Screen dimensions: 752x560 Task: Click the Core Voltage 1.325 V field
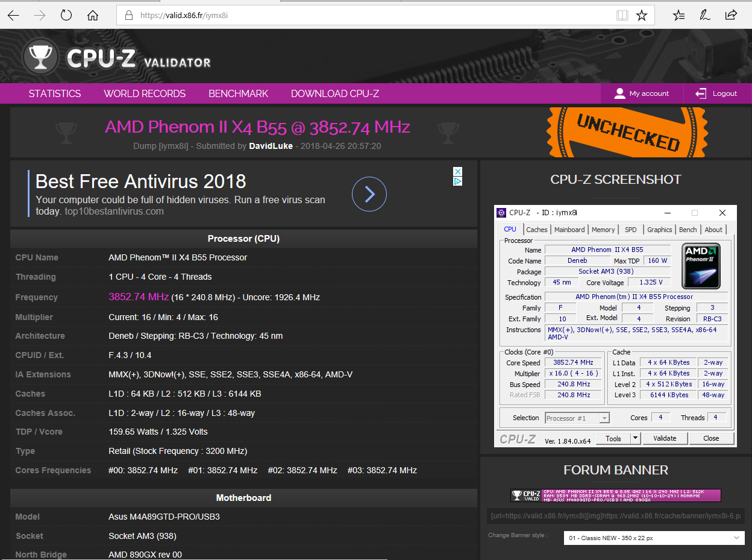pos(649,282)
